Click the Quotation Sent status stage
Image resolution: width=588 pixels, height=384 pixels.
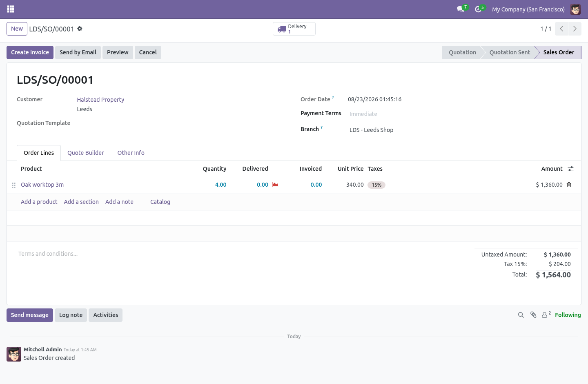(510, 52)
